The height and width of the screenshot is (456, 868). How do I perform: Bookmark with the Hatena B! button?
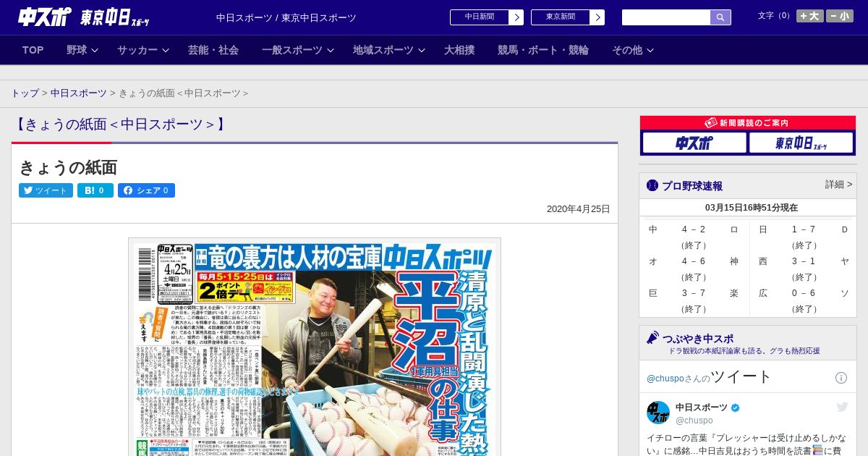tap(95, 190)
